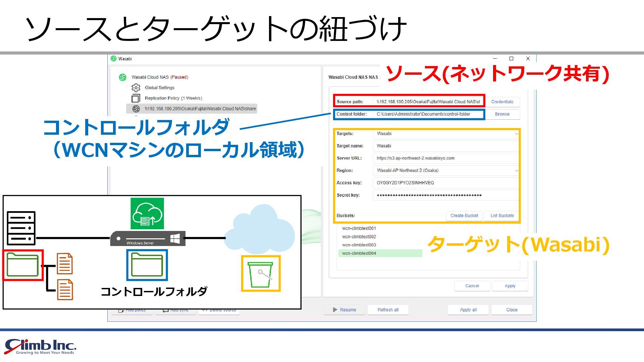Click the Wasabi Cloud NAS root icon
Image resolution: width=644 pixels, height=362 pixels.
123,77
